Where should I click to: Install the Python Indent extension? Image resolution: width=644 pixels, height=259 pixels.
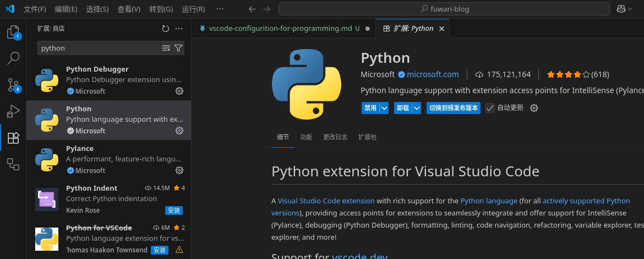click(x=174, y=211)
